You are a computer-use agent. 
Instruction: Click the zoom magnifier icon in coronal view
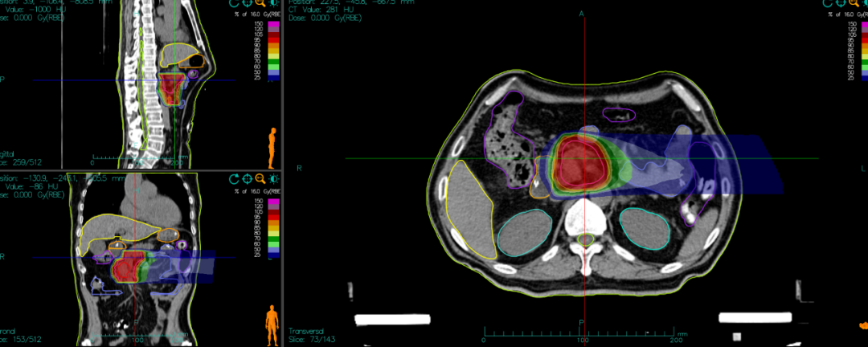coord(260,178)
